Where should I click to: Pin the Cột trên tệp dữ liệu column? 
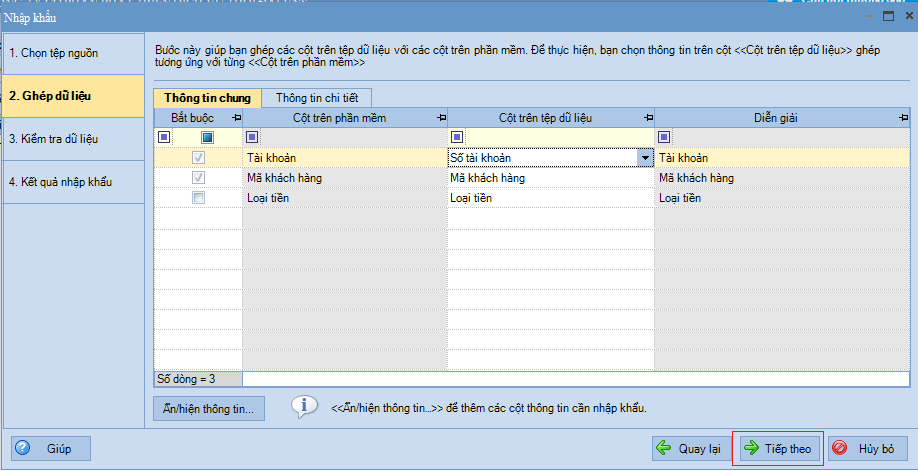[648, 118]
